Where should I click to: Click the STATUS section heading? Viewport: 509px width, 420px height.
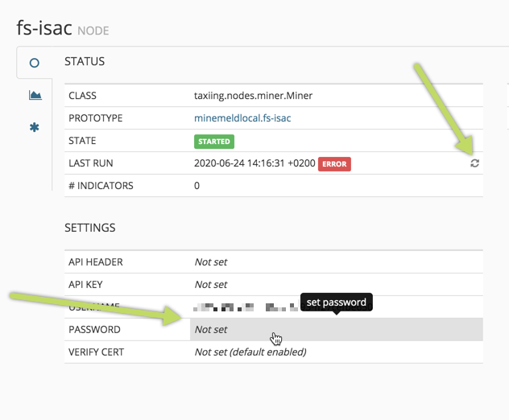tap(85, 61)
